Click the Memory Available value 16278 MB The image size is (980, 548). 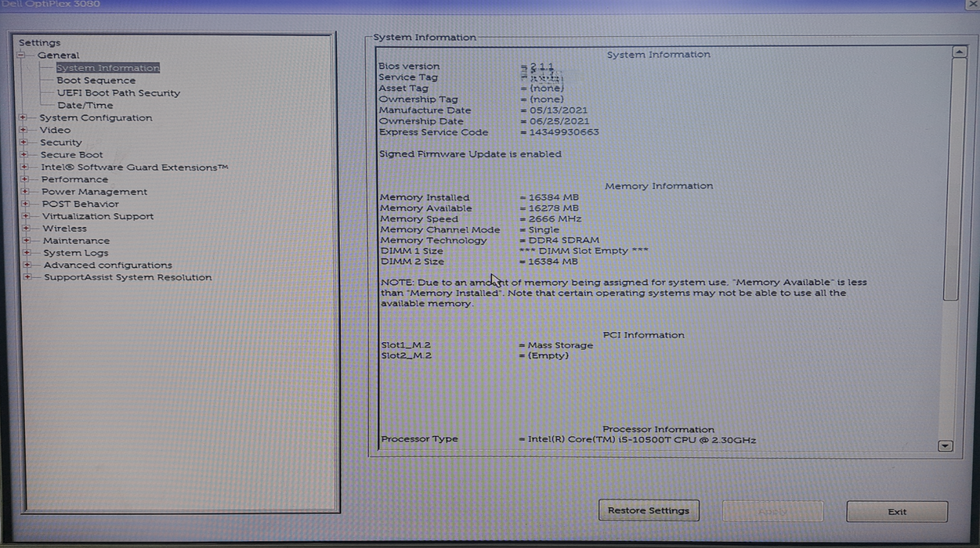tap(553, 208)
